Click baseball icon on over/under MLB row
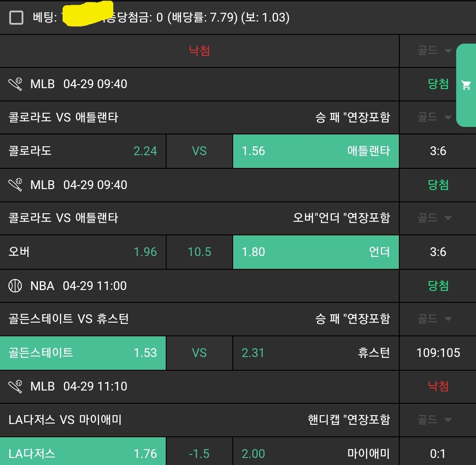Viewport: 476px width, 465px height. (x=15, y=185)
